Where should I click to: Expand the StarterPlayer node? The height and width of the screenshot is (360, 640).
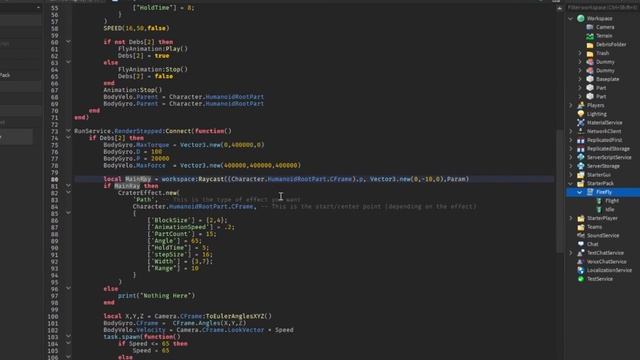point(571,218)
